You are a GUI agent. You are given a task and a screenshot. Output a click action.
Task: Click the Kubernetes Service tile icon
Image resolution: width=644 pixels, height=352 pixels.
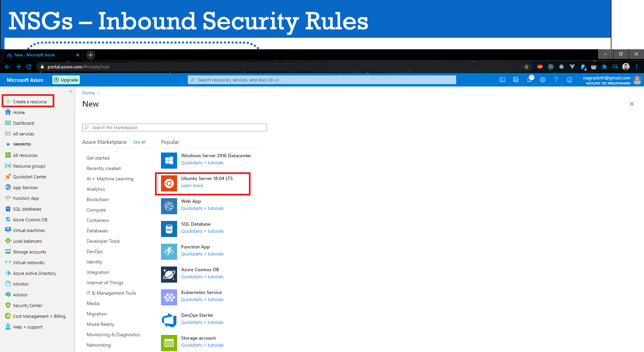(169, 297)
